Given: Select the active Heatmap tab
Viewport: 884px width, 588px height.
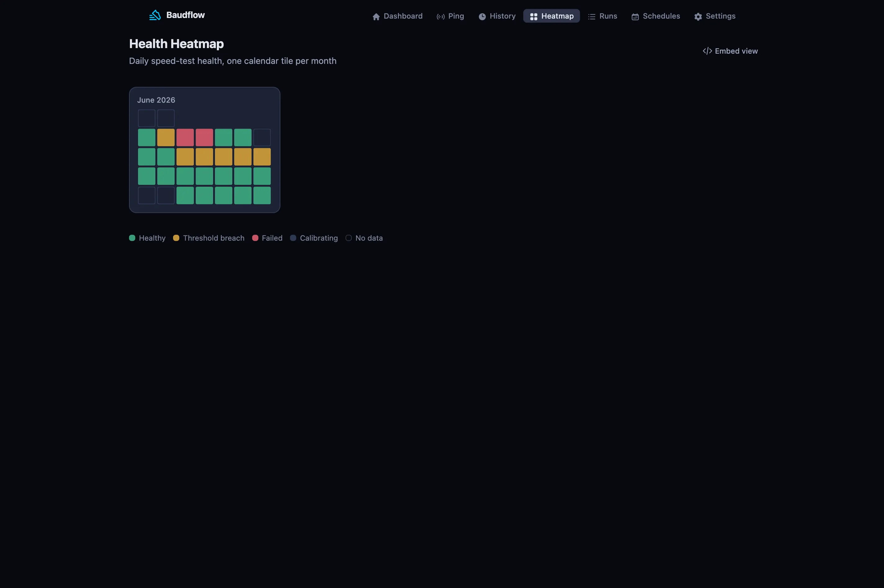Looking at the screenshot, I should click(x=551, y=16).
